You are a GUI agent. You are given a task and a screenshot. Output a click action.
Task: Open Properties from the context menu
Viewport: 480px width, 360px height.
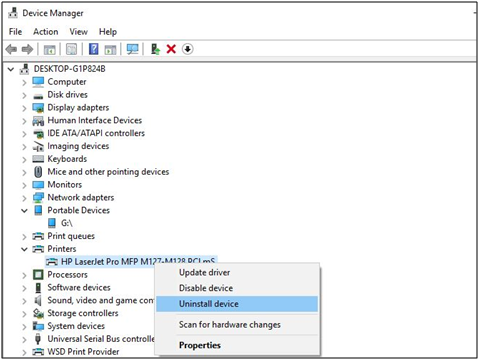[237, 345]
